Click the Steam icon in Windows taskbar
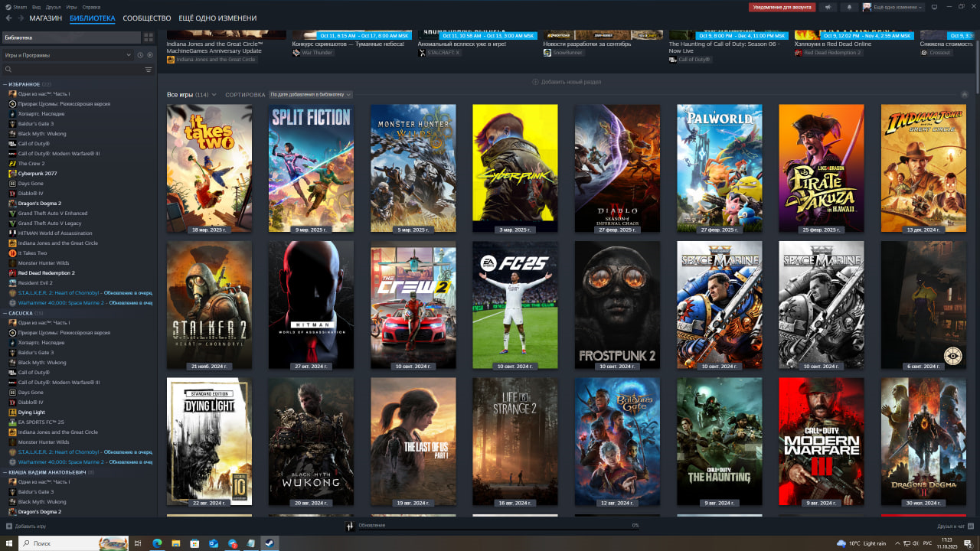980x551 pixels. pos(269,543)
